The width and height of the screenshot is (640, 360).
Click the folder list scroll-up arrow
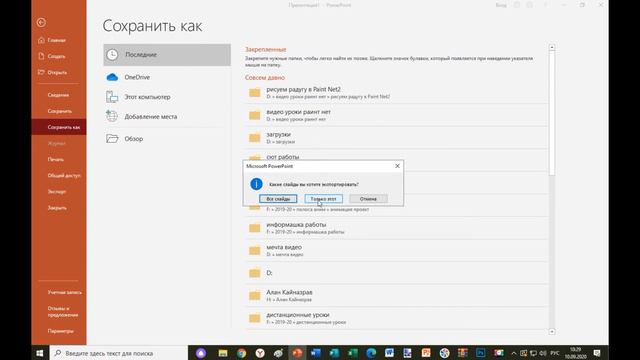(x=552, y=47)
